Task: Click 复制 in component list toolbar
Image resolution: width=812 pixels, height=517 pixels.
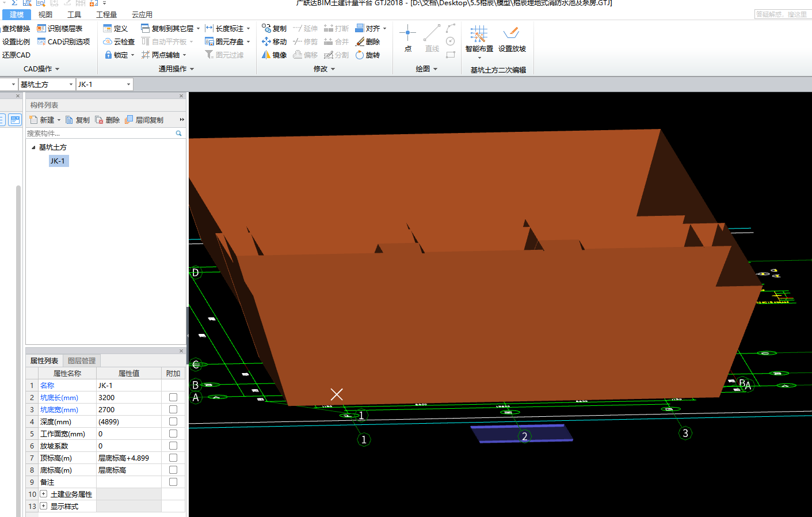Action: pos(78,120)
